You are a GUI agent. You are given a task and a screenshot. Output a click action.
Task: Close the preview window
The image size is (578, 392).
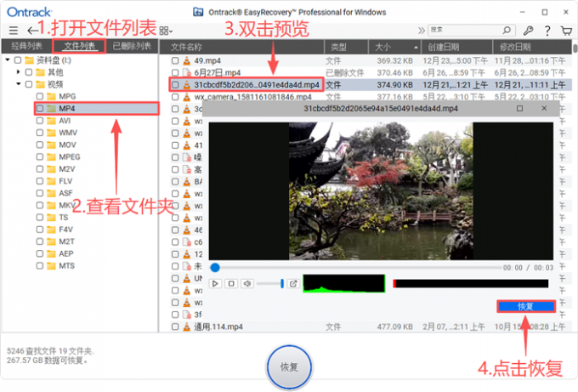(x=544, y=109)
